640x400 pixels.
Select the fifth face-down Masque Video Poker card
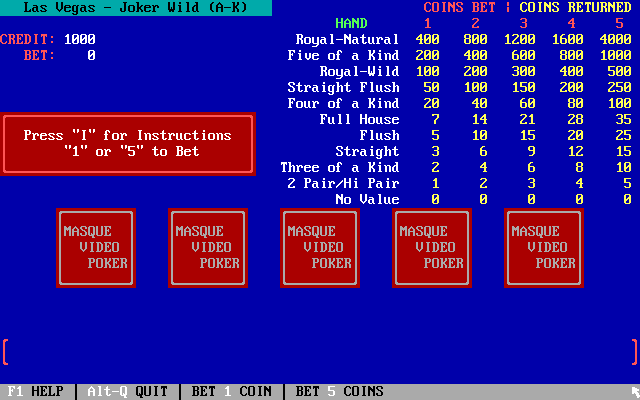[544, 248]
